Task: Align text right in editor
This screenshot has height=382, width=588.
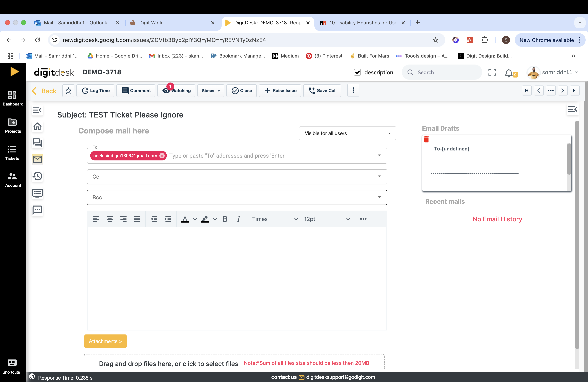Action: 123,219
